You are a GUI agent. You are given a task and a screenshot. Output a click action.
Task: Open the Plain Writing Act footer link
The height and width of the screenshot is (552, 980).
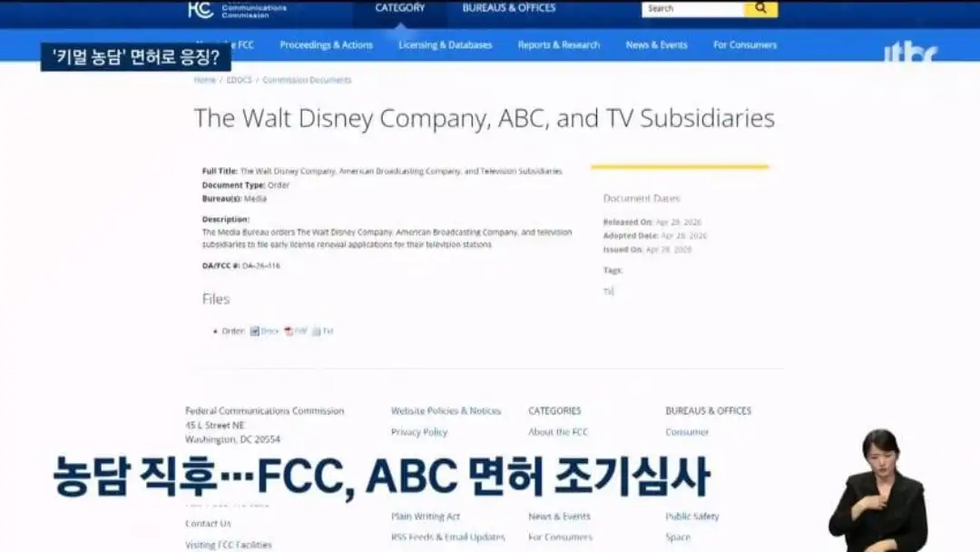tap(426, 517)
